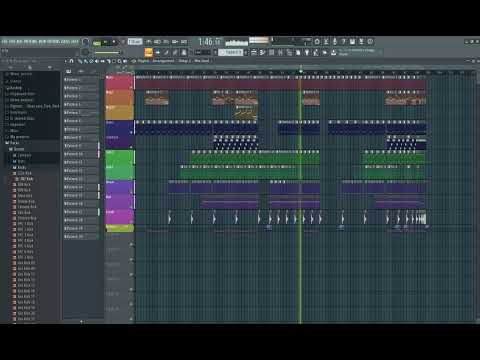This screenshot has height=360, width=480.
Task: Click the menu bar at top left
Action: pyautogui.click(x=40, y=42)
